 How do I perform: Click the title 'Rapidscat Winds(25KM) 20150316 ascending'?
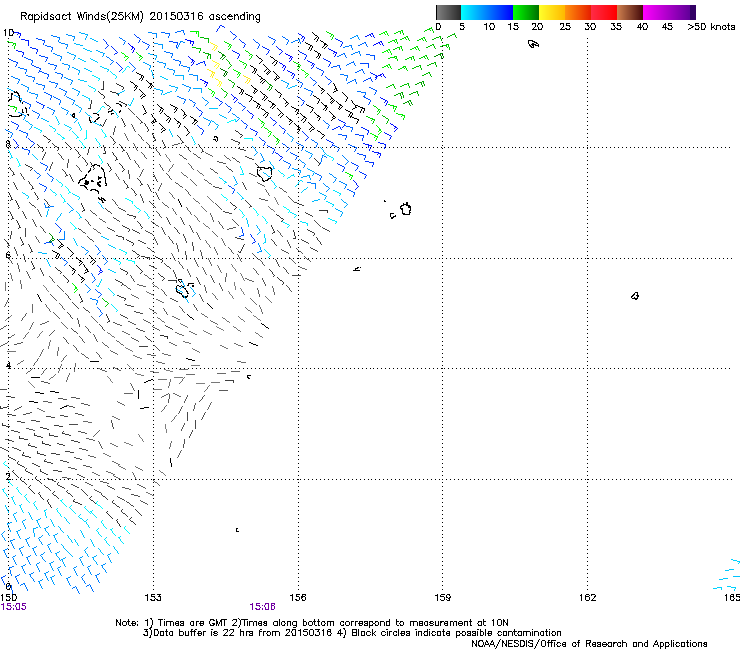coord(140,17)
